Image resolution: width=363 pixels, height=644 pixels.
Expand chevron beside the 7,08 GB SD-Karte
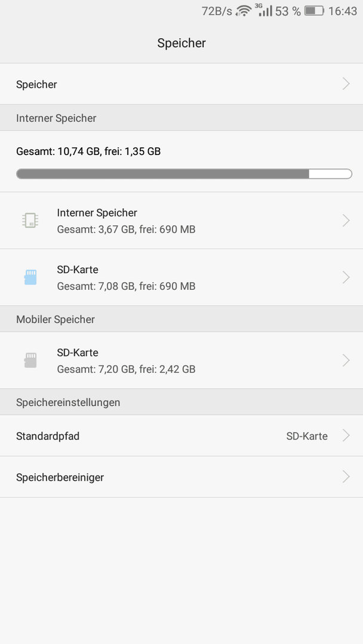[346, 277]
